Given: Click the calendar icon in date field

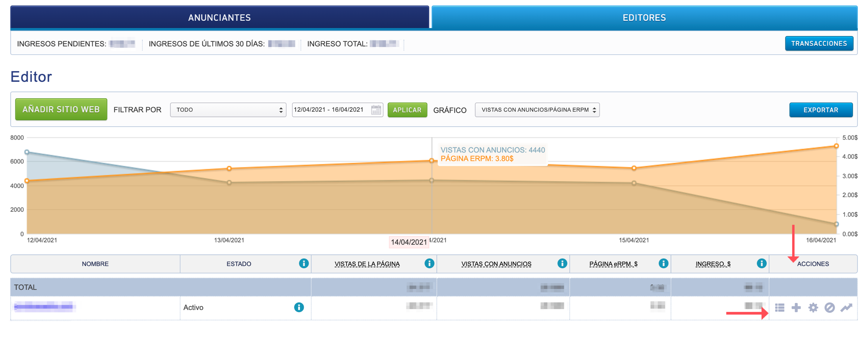Looking at the screenshot, I should pos(376,110).
